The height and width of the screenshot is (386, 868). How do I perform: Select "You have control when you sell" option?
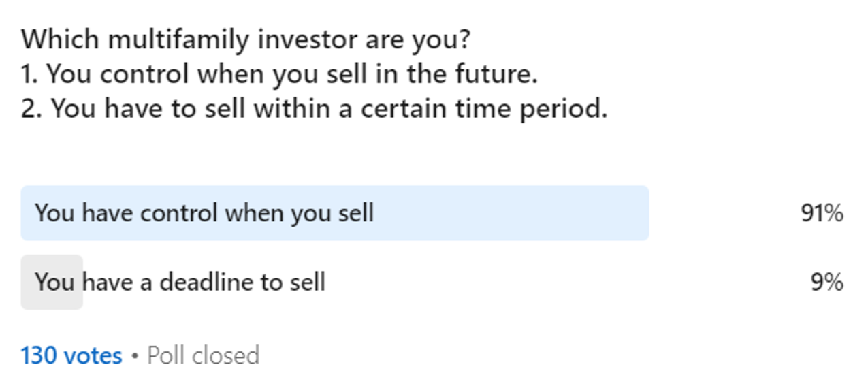[204, 213]
